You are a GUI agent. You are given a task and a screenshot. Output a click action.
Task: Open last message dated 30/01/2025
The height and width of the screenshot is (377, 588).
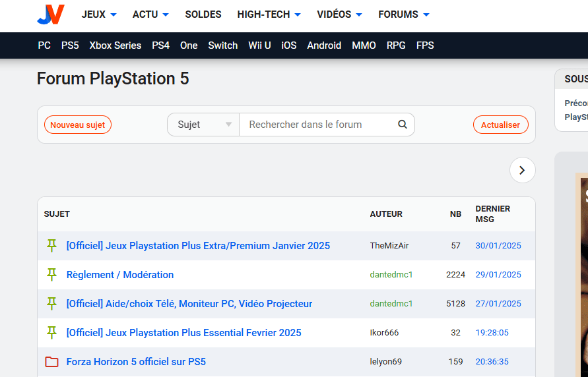[498, 246]
